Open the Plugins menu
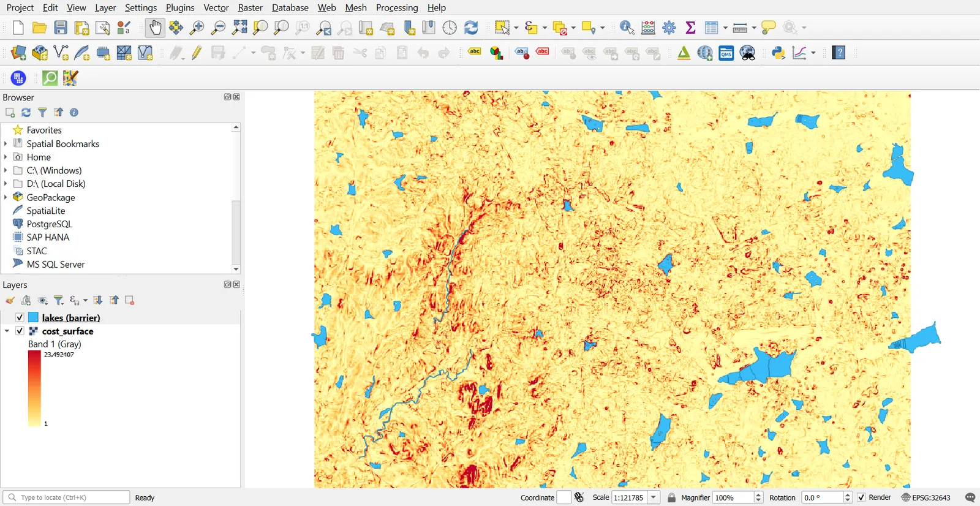 (180, 7)
